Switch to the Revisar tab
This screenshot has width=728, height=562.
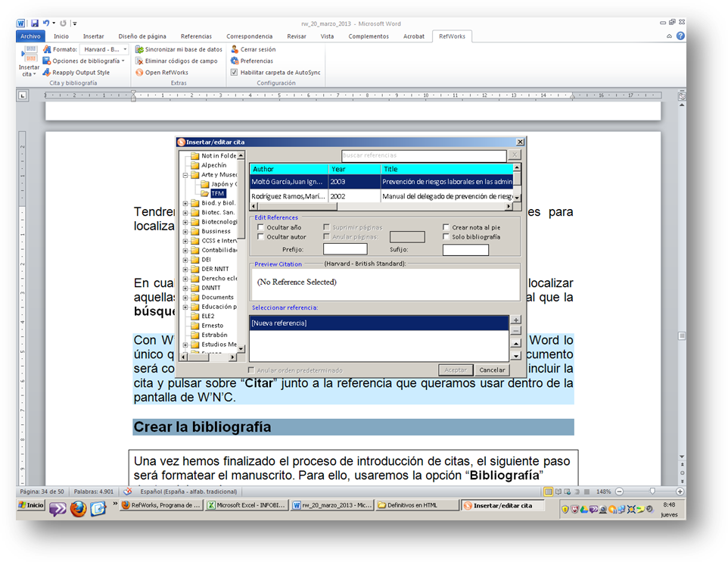coord(296,36)
